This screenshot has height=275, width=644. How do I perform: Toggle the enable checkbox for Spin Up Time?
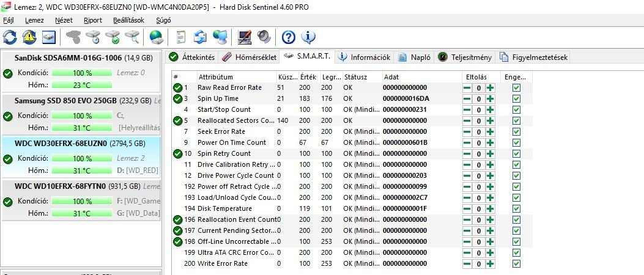pos(517,99)
